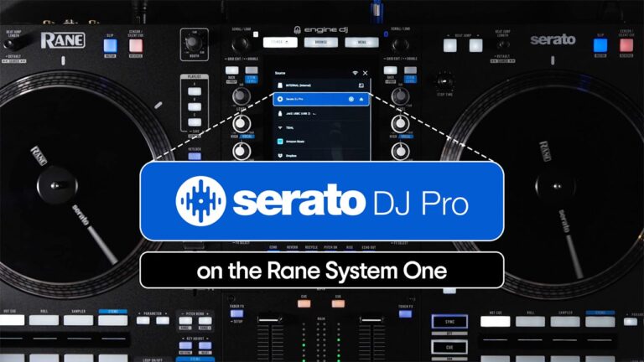Viewport: 644px width, 362px height.
Task: Toggle the left deck Keylock button
Action: (195, 156)
